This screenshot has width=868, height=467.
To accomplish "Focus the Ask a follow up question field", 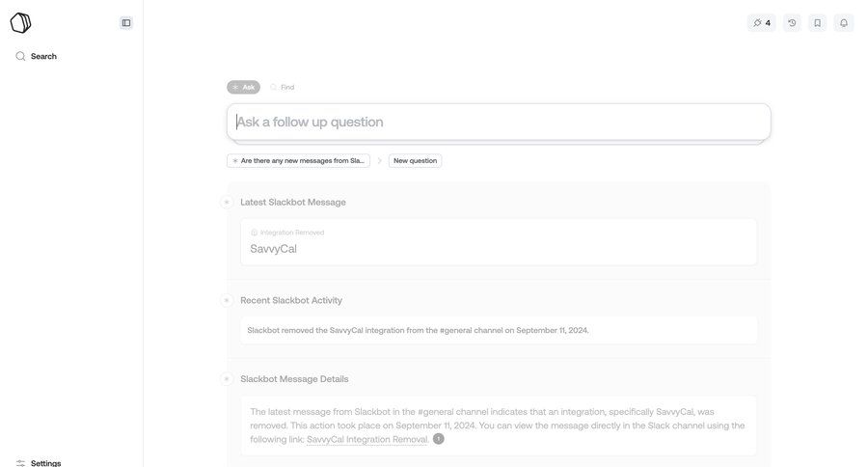I will pyautogui.click(x=499, y=122).
